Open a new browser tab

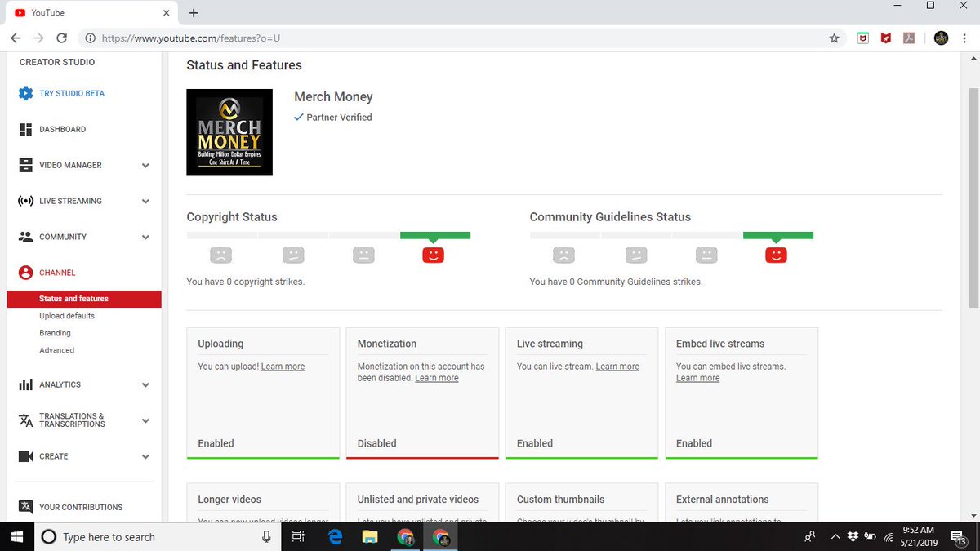coord(194,13)
